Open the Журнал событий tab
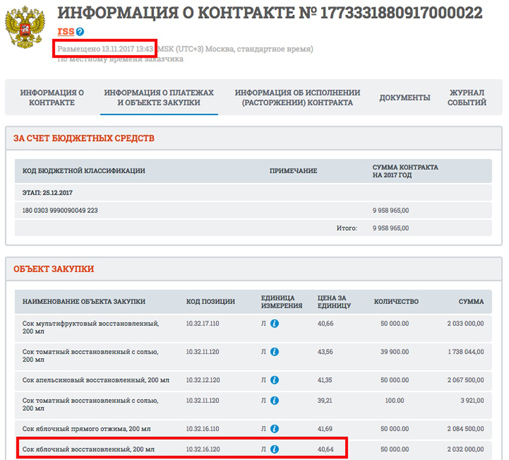The image size is (509, 460). click(x=467, y=97)
